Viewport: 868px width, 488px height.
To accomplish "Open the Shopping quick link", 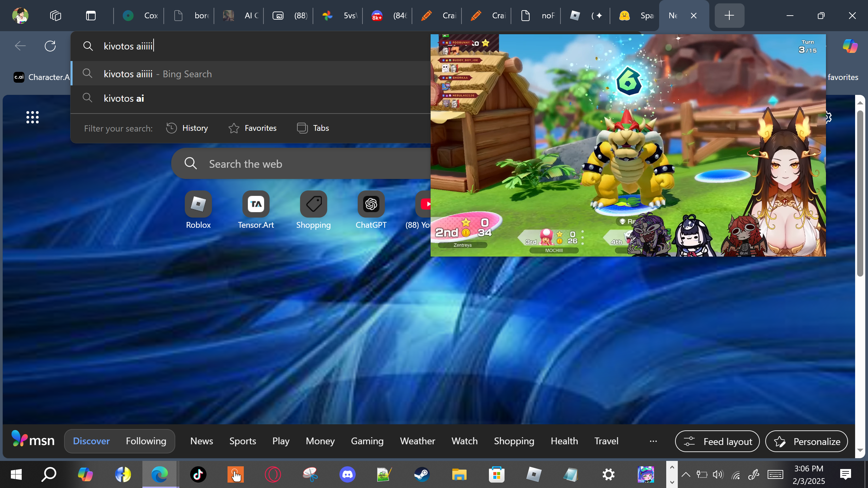I will [314, 210].
